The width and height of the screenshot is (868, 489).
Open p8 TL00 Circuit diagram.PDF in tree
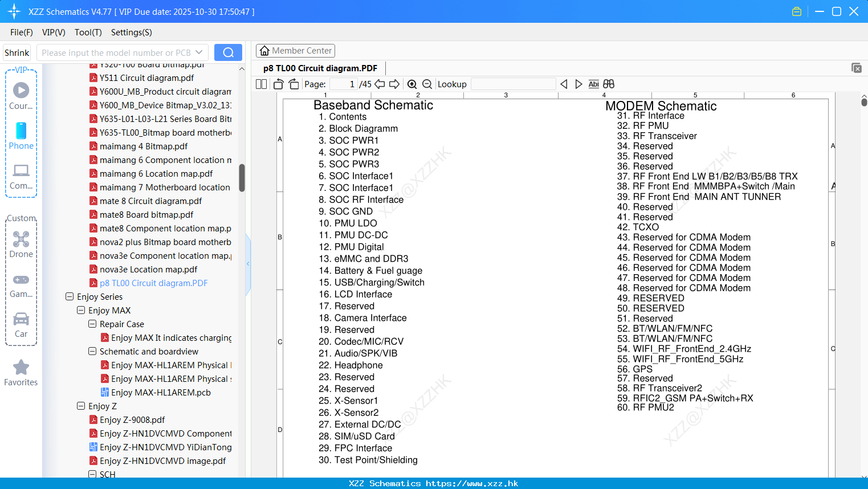click(153, 283)
